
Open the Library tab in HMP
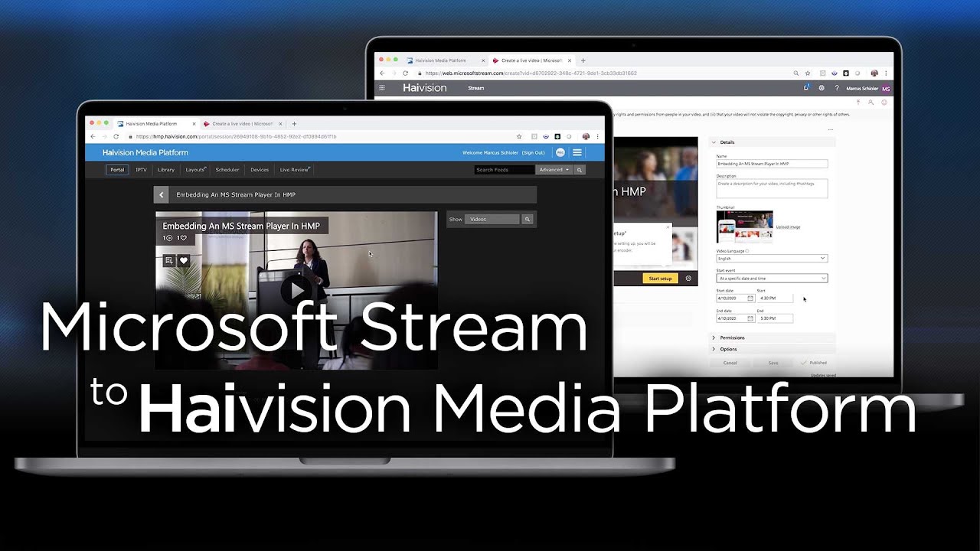[x=166, y=170]
